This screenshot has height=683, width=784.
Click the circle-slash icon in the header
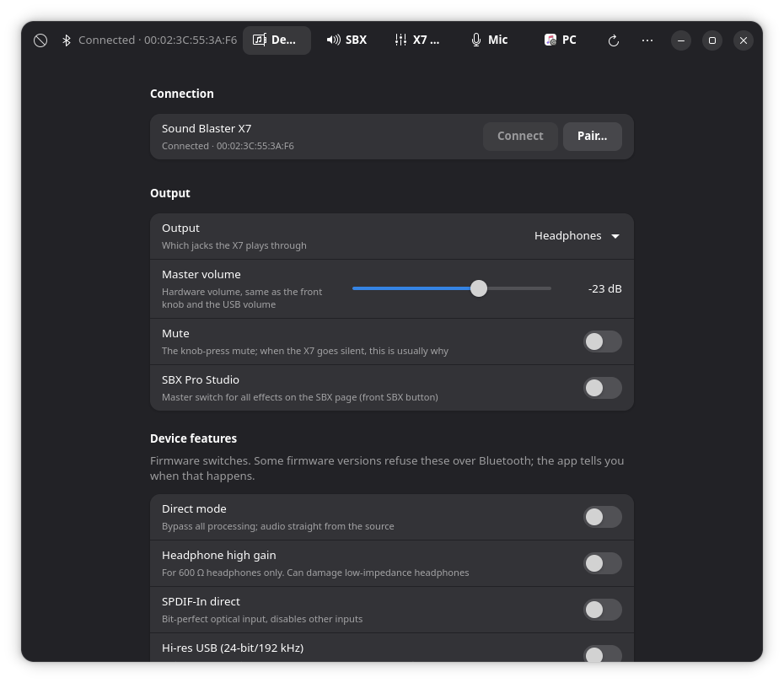[x=40, y=40]
